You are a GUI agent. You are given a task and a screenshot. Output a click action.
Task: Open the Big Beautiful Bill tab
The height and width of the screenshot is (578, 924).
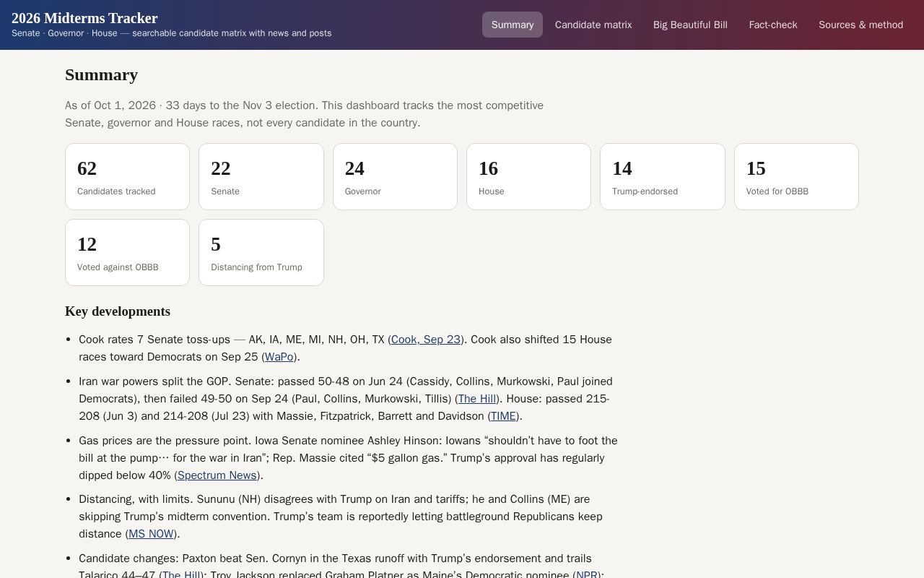690,25
